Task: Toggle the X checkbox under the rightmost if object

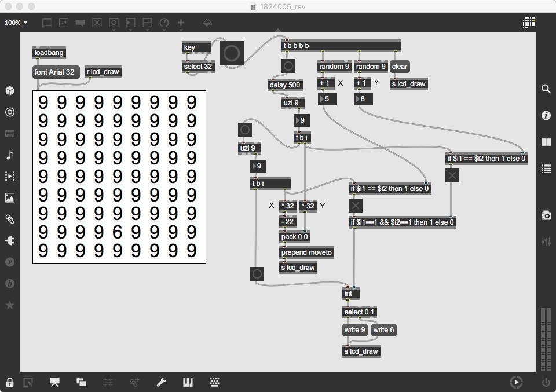Action: (452, 175)
